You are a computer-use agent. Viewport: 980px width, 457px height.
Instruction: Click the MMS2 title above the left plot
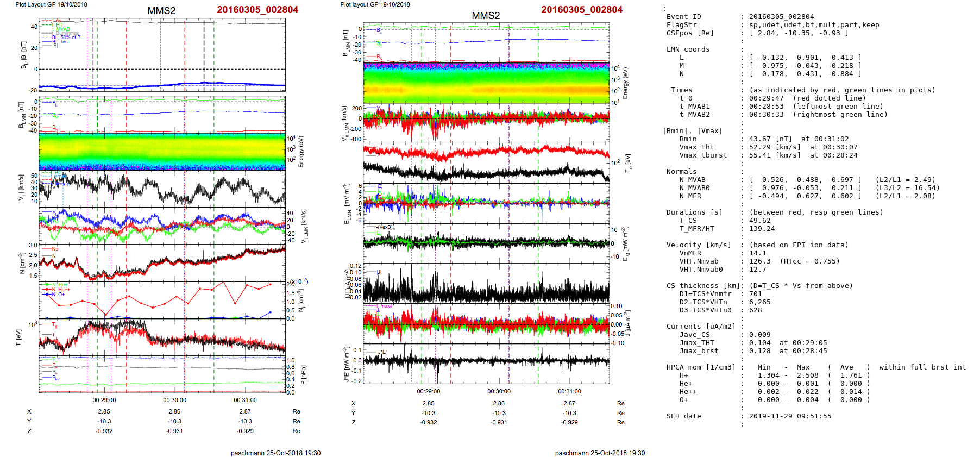pyautogui.click(x=161, y=11)
